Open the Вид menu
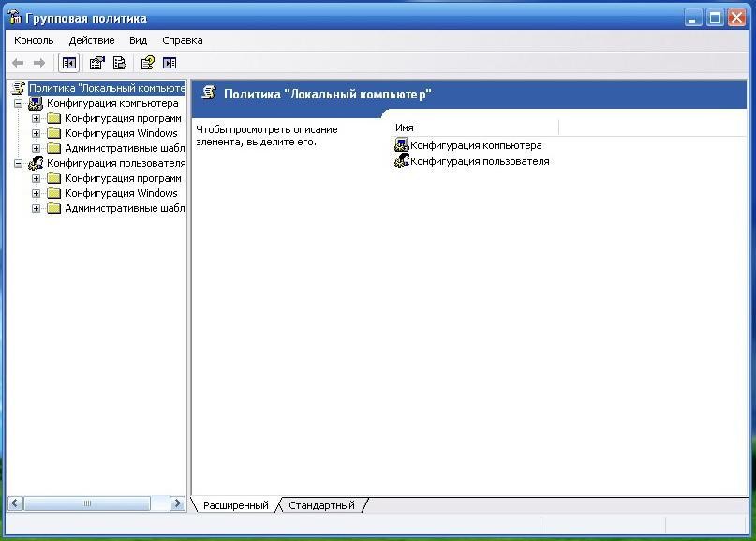The height and width of the screenshot is (541, 756). 138,40
